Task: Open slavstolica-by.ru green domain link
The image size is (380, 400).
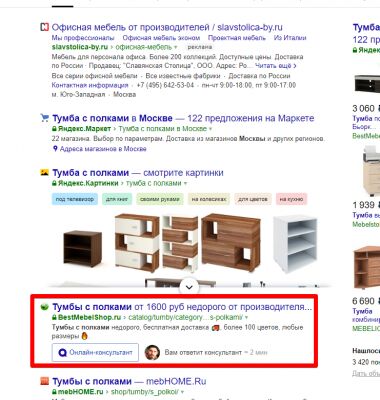Action: coord(80,47)
